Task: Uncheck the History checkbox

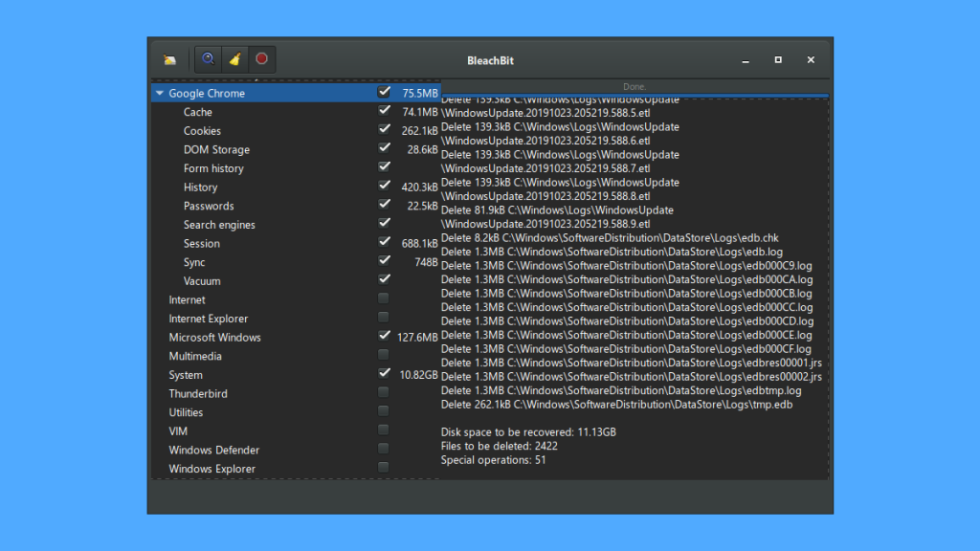Action: click(x=384, y=187)
